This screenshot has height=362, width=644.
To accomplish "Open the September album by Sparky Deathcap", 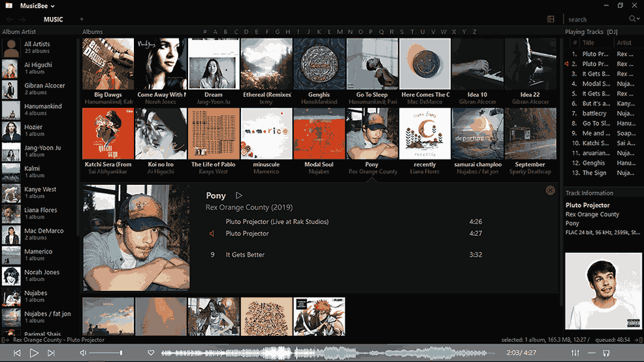I will [x=530, y=133].
